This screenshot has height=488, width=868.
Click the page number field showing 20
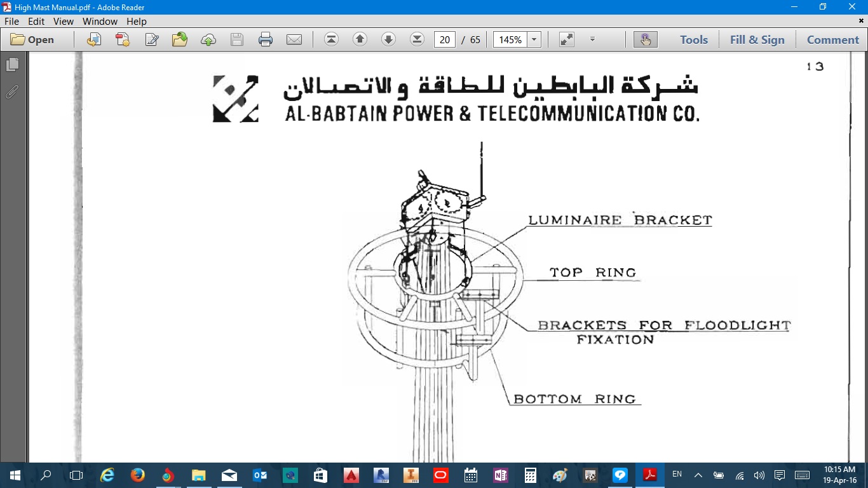[445, 39]
